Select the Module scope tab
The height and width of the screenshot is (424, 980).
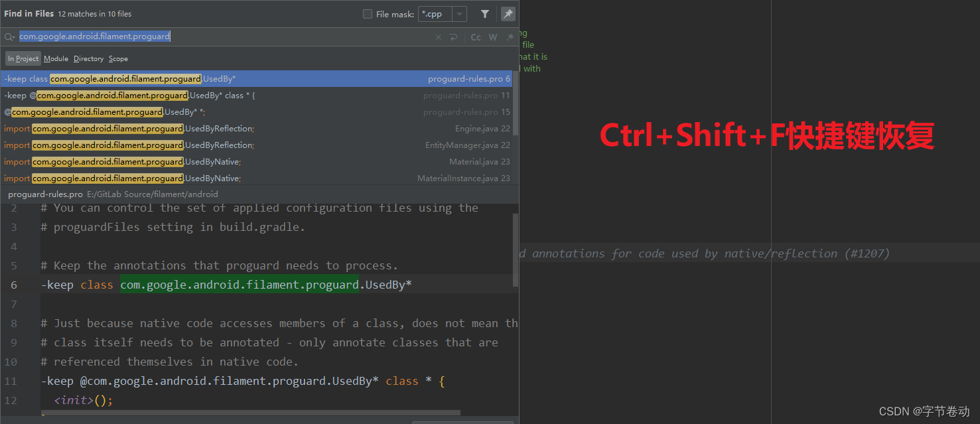click(x=56, y=58)
